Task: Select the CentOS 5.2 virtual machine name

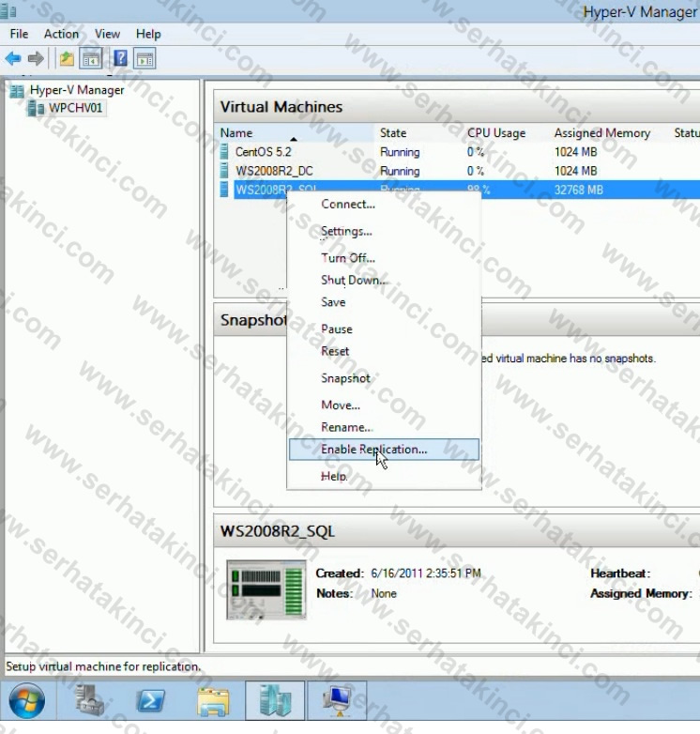Action: click(x=263, y=152)
